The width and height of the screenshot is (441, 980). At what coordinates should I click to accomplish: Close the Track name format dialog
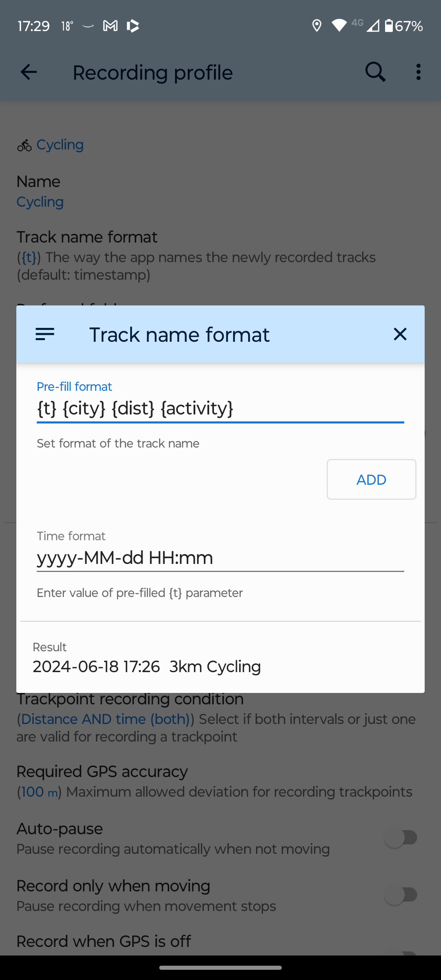[400, 334]
